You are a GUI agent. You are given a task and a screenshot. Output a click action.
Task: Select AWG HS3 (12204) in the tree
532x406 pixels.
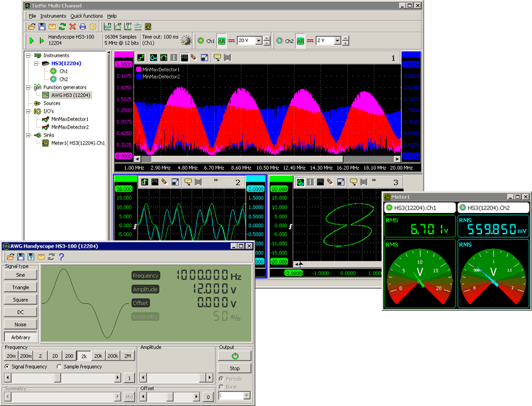click(70, 95)
